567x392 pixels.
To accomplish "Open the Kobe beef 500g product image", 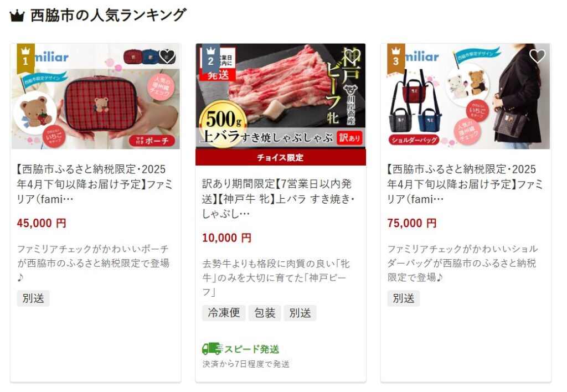I will [281, 96].
